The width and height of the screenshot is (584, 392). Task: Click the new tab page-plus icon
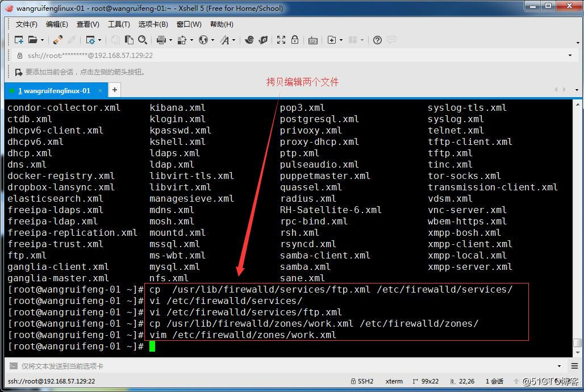(331, 40)
